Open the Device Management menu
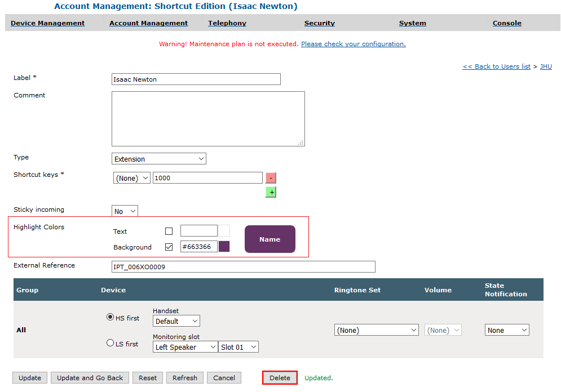The width and height of the screenshot is (561, 392). point(47,23)
